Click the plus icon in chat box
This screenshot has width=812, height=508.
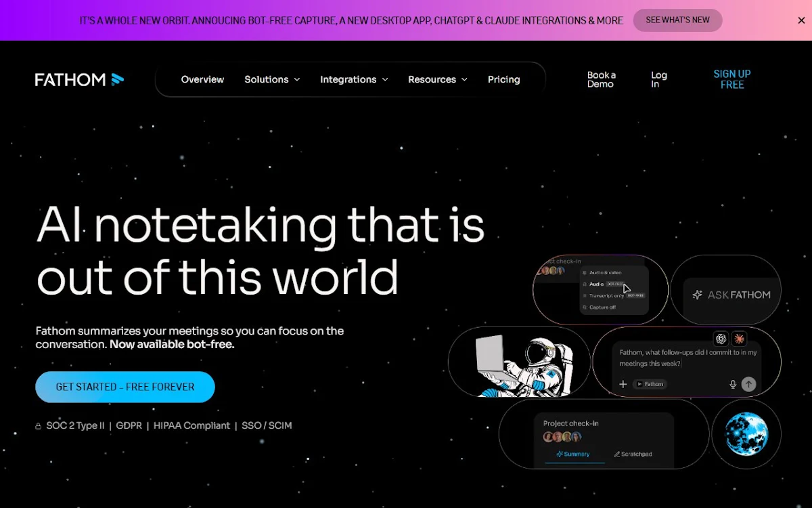point(623,384)
